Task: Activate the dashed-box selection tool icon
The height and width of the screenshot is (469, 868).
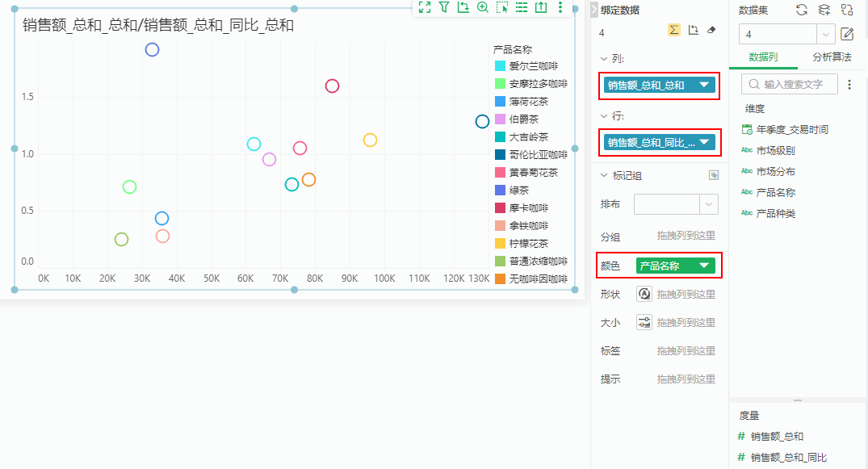Action: (502, 7)
